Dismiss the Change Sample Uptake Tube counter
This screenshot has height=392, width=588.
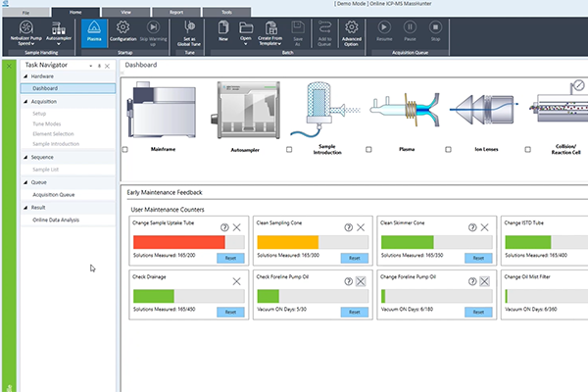tap(236, 227)
